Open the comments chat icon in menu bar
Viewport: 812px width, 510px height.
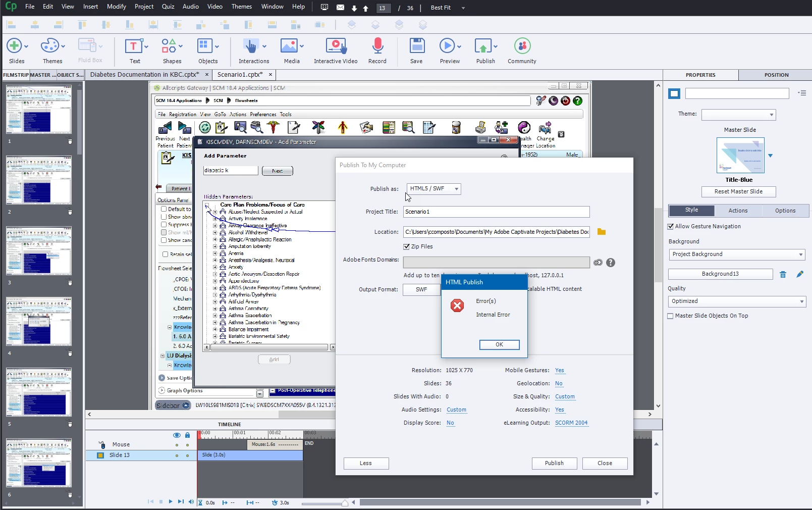coord(324,8)
